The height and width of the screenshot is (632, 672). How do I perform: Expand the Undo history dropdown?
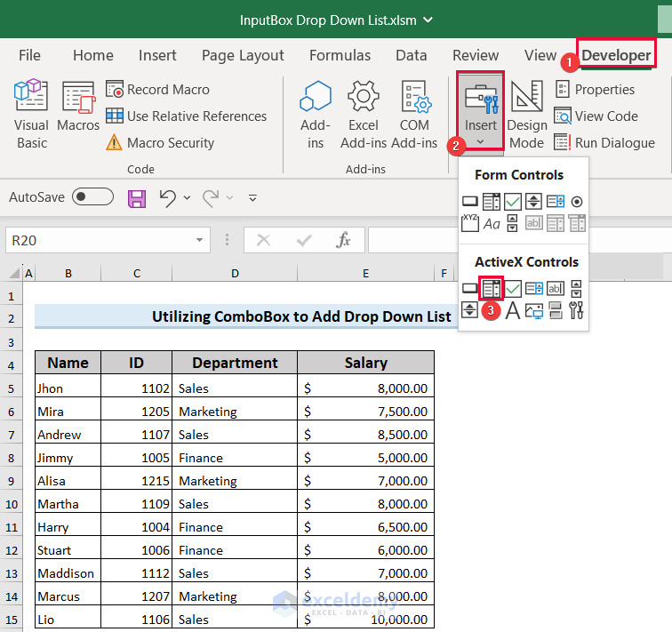187,197
